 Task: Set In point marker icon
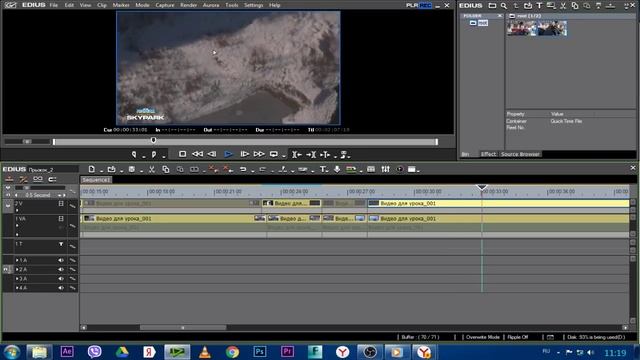[x=134, y=154]
